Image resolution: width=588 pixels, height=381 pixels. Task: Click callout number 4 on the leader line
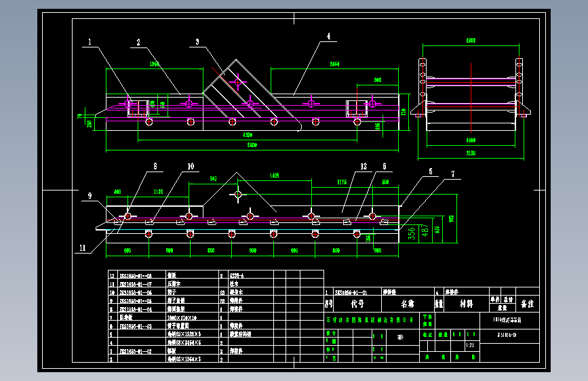[328, 37]
